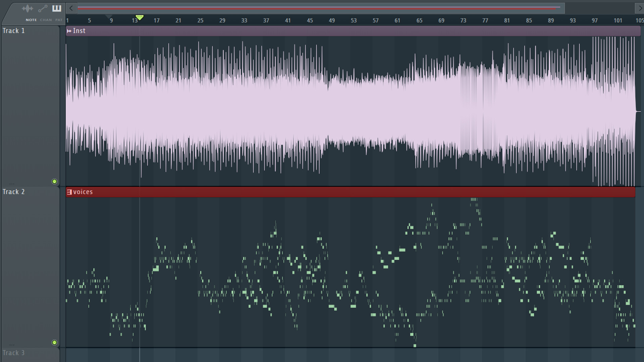644x362 pixels.
Task: Expand Track 1 options via the ellipsis
Action: (12, 183)
